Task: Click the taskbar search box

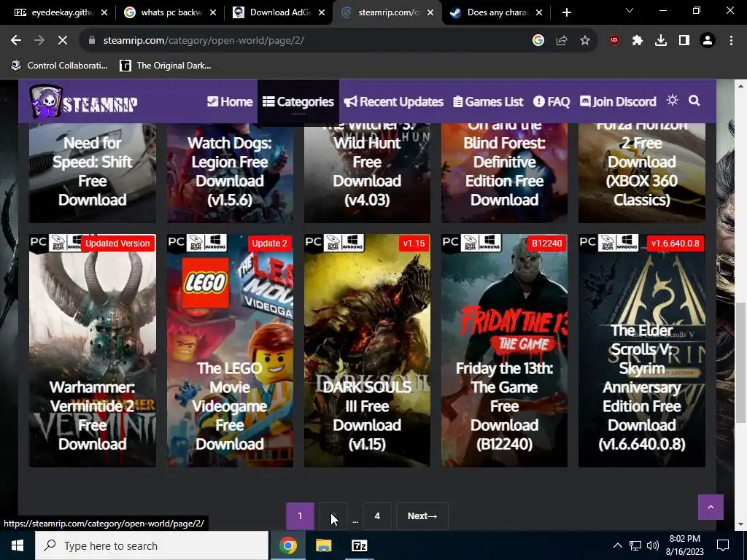Action: coord(152,545)
